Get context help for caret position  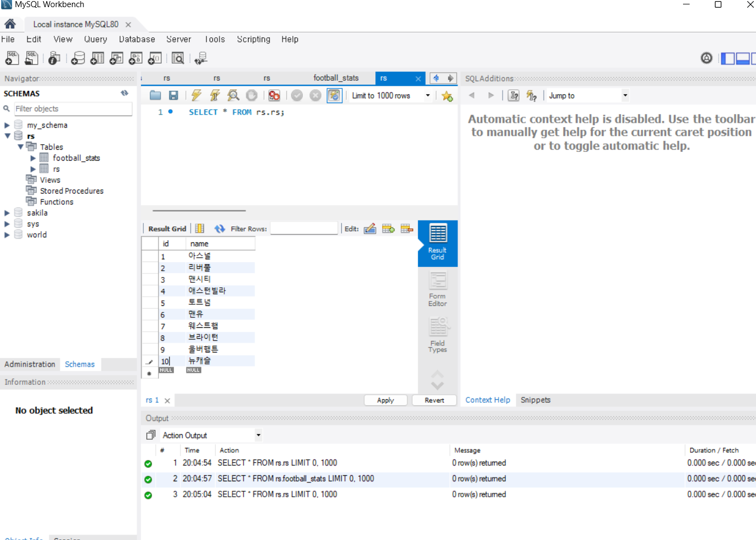514,95
